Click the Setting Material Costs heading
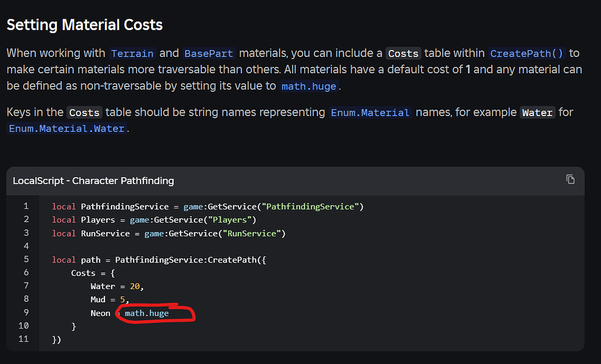This screenshot has height=364, width=601. [x=85, y=25]
